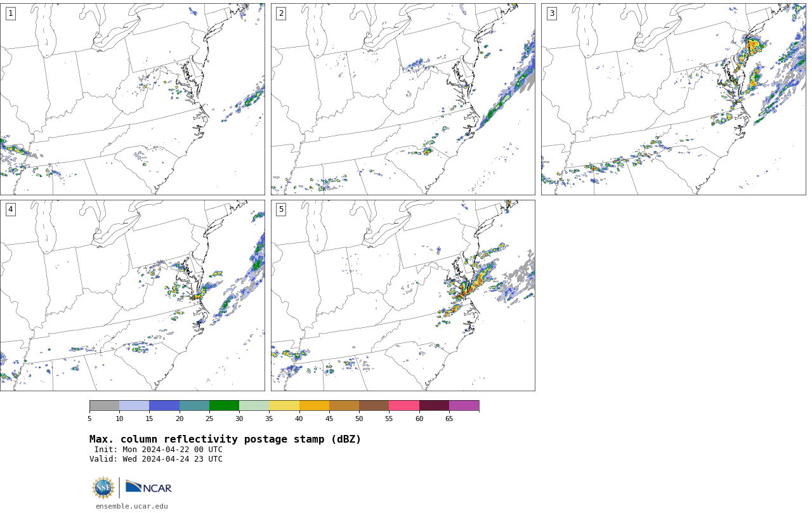Select the gray 5-10 dBZ swatch
812x513 pixels.
click(105, 406)
